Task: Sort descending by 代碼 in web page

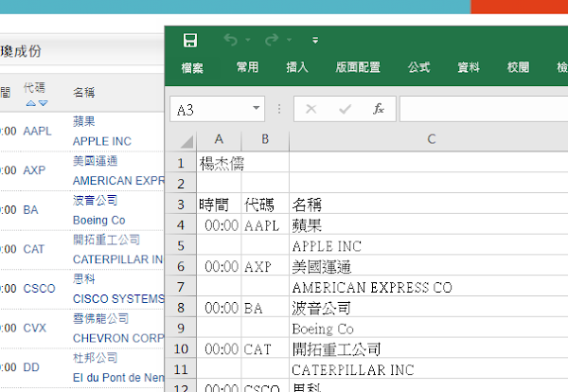Action: coord(44,103)
